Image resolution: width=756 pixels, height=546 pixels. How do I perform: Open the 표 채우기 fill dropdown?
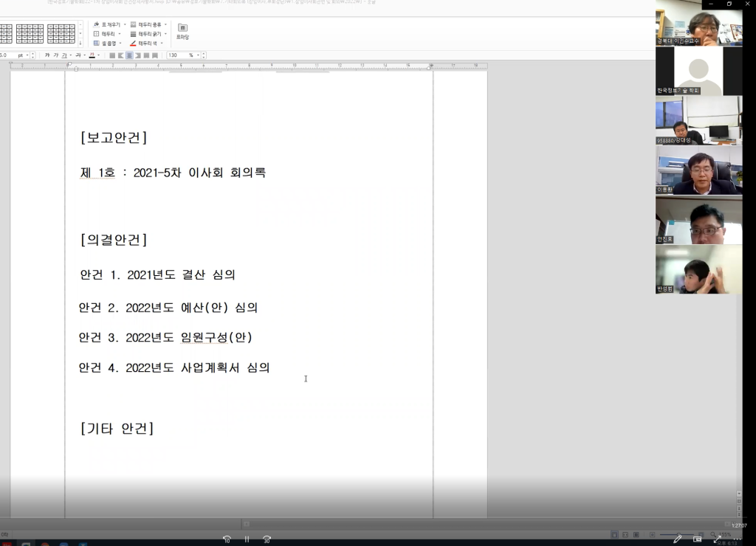tap(125, 24)
